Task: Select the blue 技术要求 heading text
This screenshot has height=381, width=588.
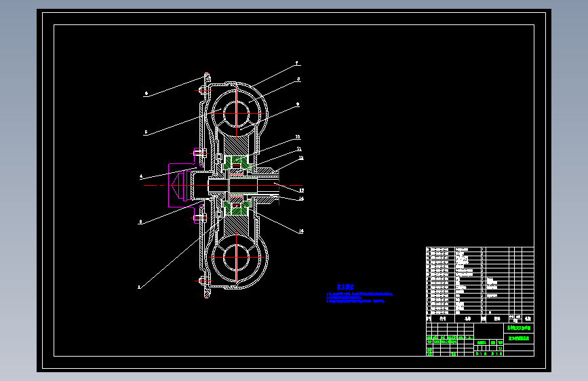Action: click(x=345, y=287)
